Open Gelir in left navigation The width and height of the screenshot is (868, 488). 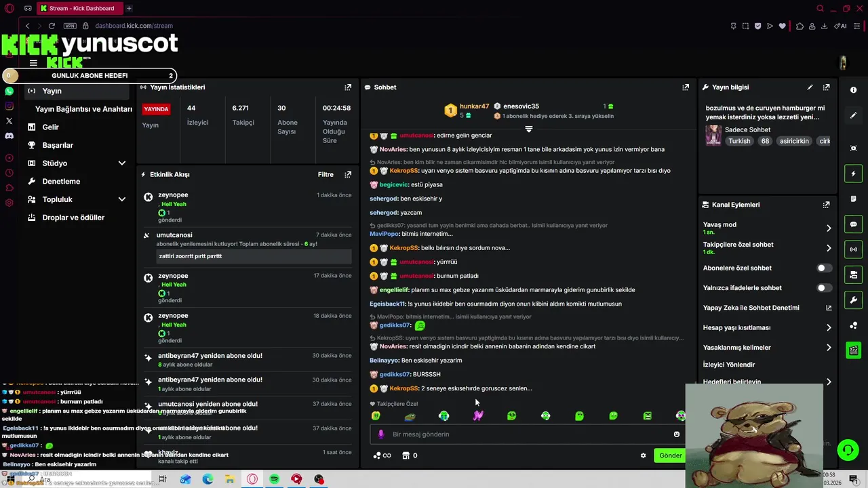pos(50,127)
